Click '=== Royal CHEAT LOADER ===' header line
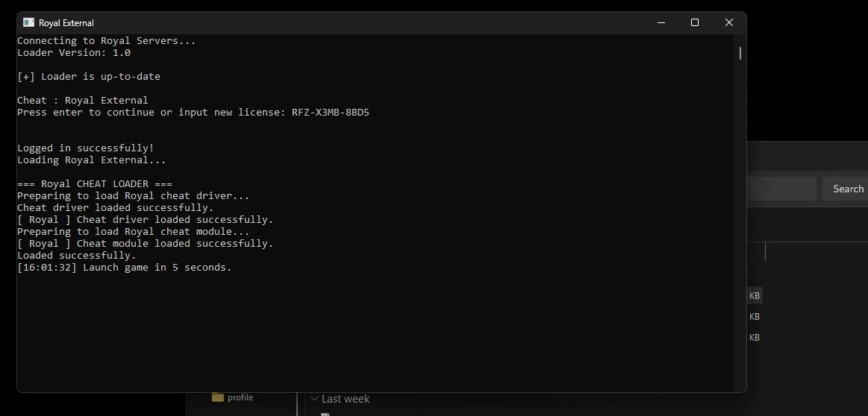This screenshot has width=868, height=416. tap(95, 184)
